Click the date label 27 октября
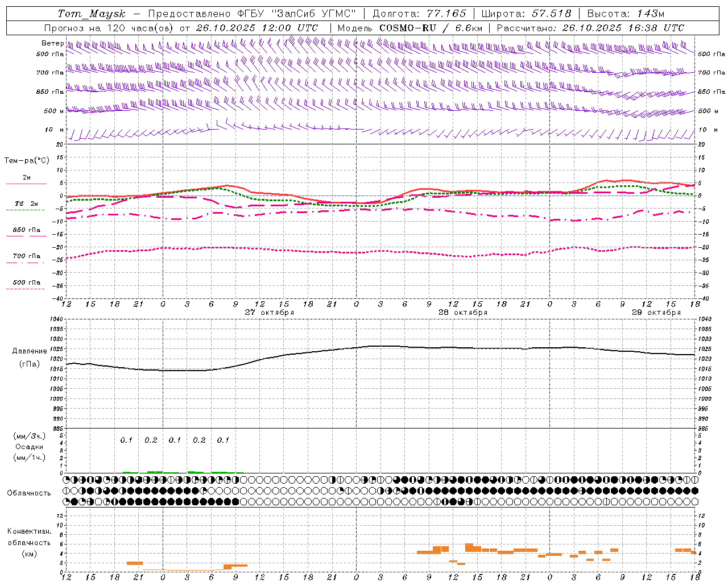 (x=270, y=312)
